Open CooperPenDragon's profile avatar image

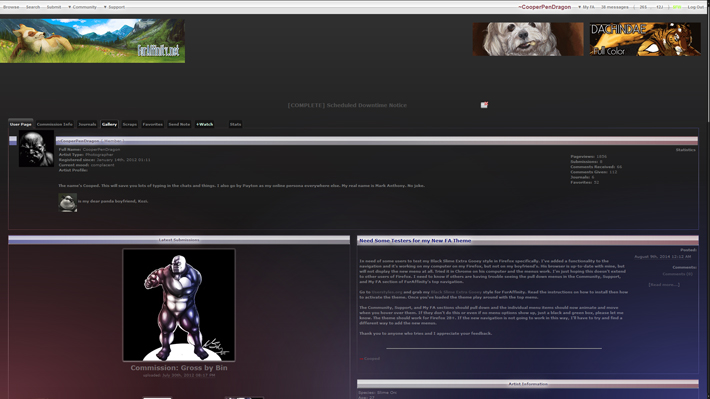click(x=36, y=149)
